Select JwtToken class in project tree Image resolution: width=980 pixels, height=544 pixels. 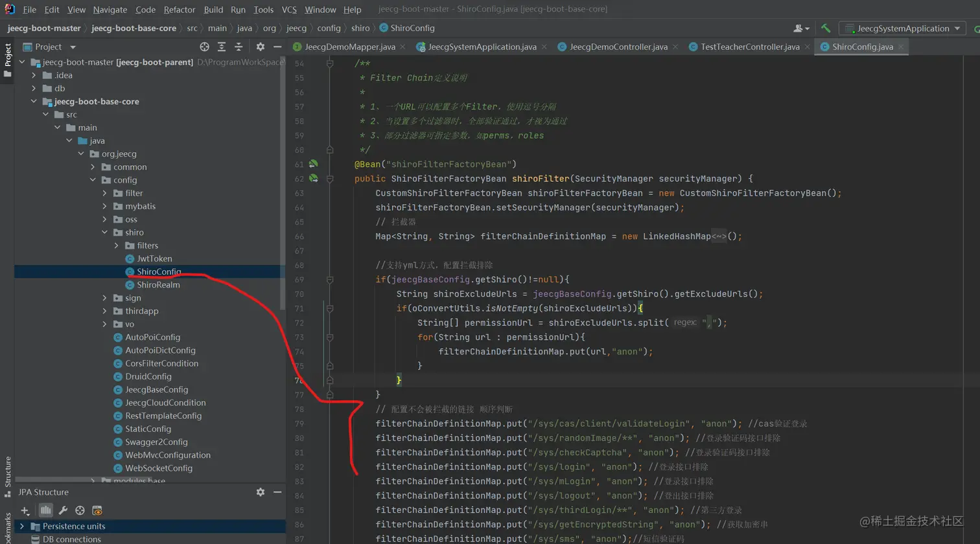154,259
